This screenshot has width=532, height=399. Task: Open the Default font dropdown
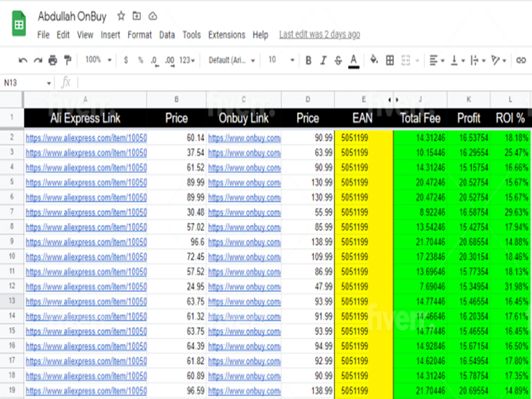click(231, 61)
